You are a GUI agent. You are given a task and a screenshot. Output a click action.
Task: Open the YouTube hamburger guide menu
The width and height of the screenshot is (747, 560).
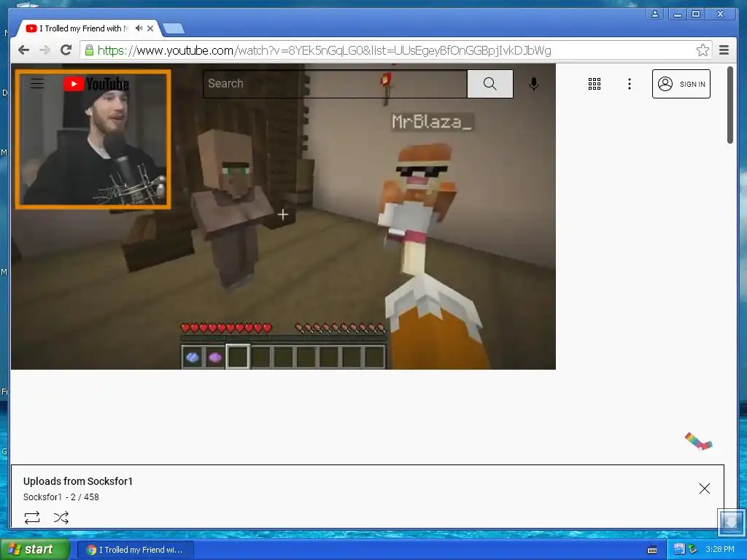[37, 84]
